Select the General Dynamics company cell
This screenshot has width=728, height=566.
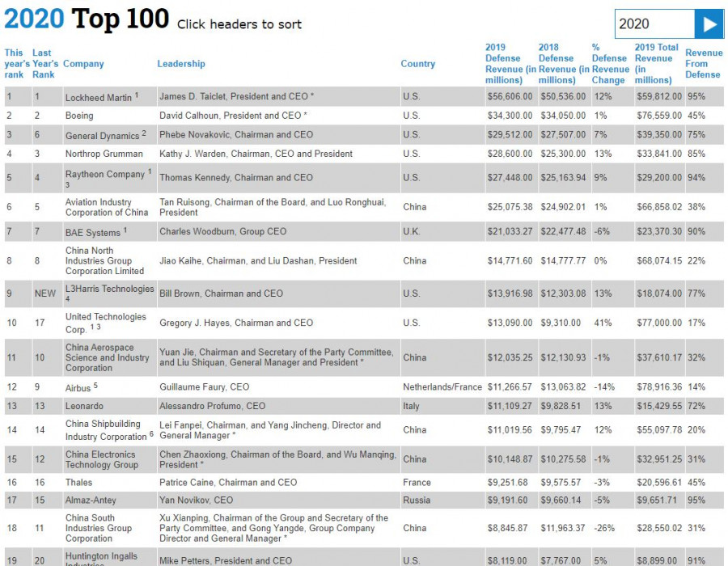[110, 134]
